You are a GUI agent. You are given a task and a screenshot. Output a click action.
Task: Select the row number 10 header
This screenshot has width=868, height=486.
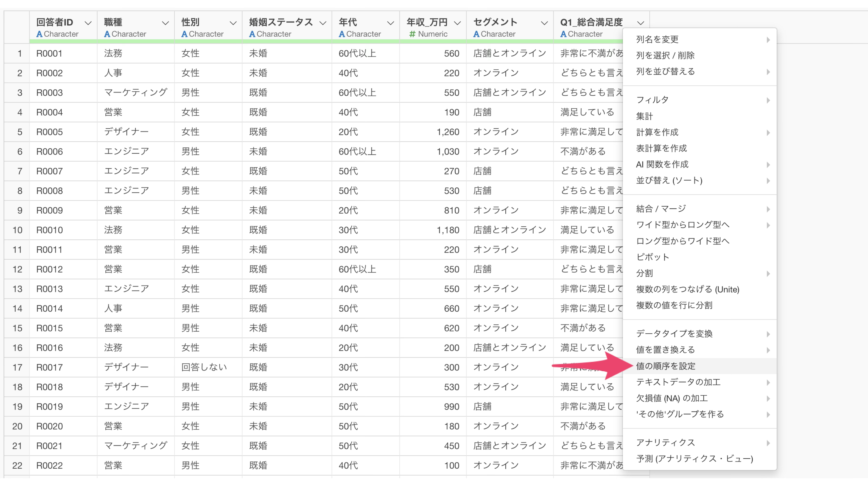click(x=17, y=230)
